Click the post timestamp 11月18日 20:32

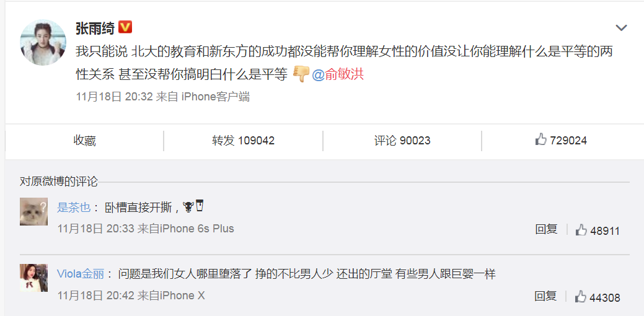coord(114,97)
